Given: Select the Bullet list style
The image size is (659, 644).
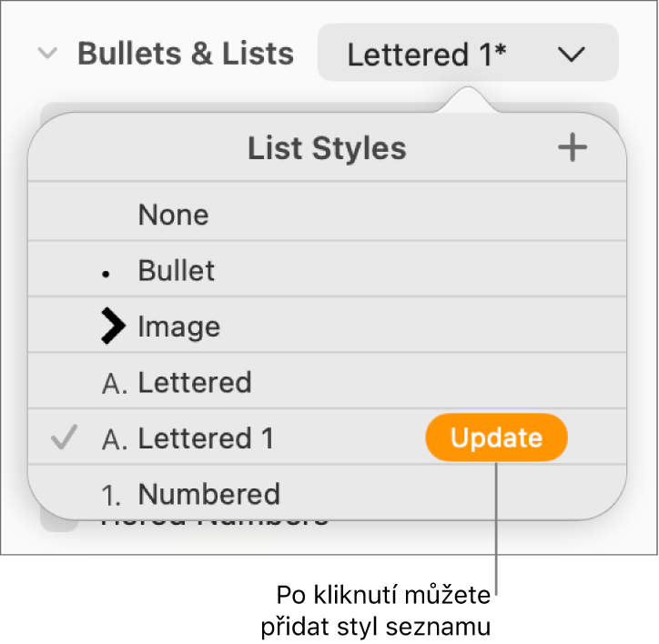Looking at the screenshot, I should 177,271.
